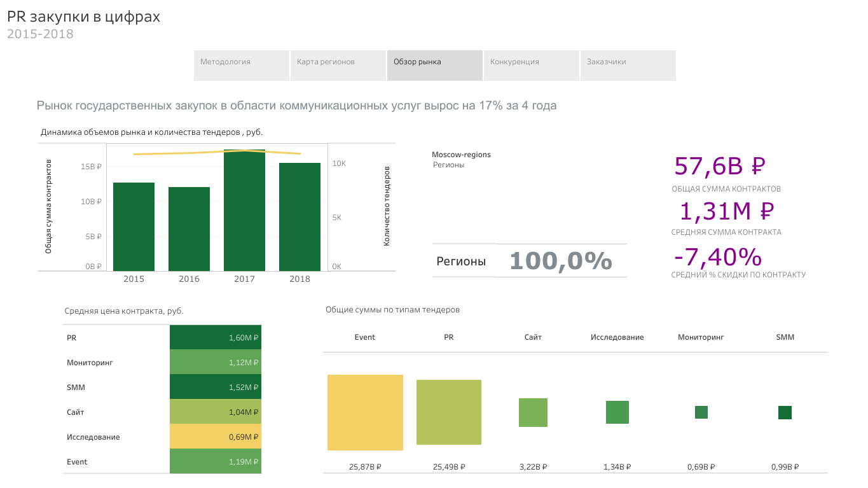Click the PR 1,60M ₽ cell
The width and height of the screenshot is (868, 488).
pyautogui.click(x=216, y=337)
